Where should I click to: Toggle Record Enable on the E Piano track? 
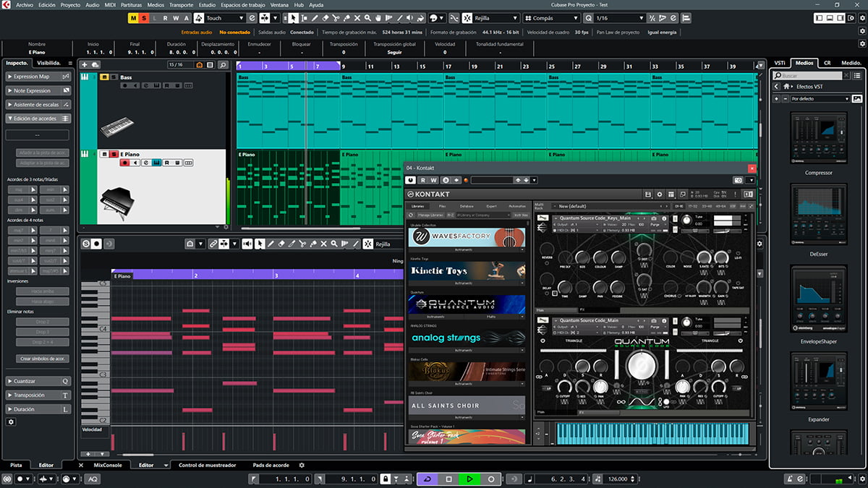(x=124, y=163)
